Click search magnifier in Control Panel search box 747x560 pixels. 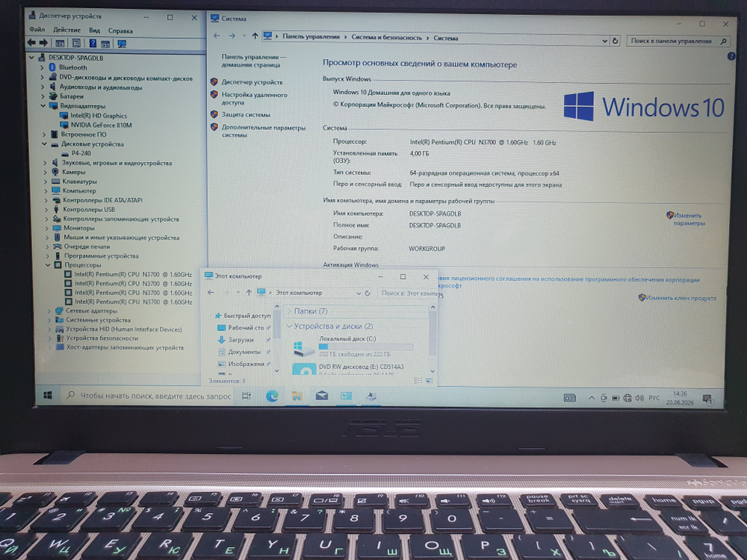click(723, 41)
